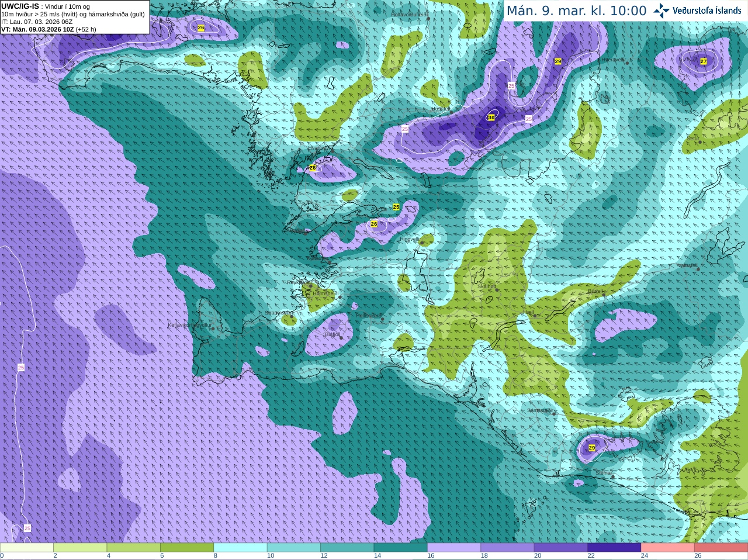Click the 16–18 m/s lavender legend swatch

454,548
